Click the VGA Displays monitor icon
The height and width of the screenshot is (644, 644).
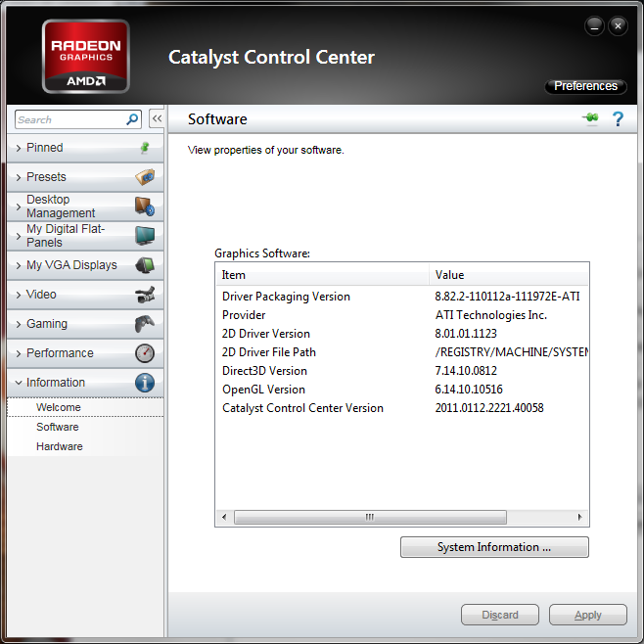pos(145,265)
